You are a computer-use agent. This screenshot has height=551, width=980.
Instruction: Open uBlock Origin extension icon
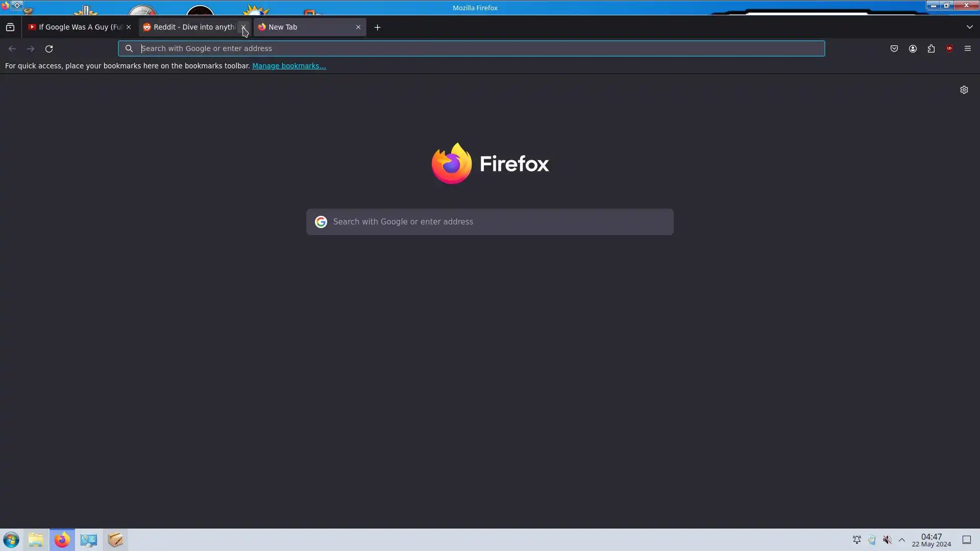[x=949, y=49]
